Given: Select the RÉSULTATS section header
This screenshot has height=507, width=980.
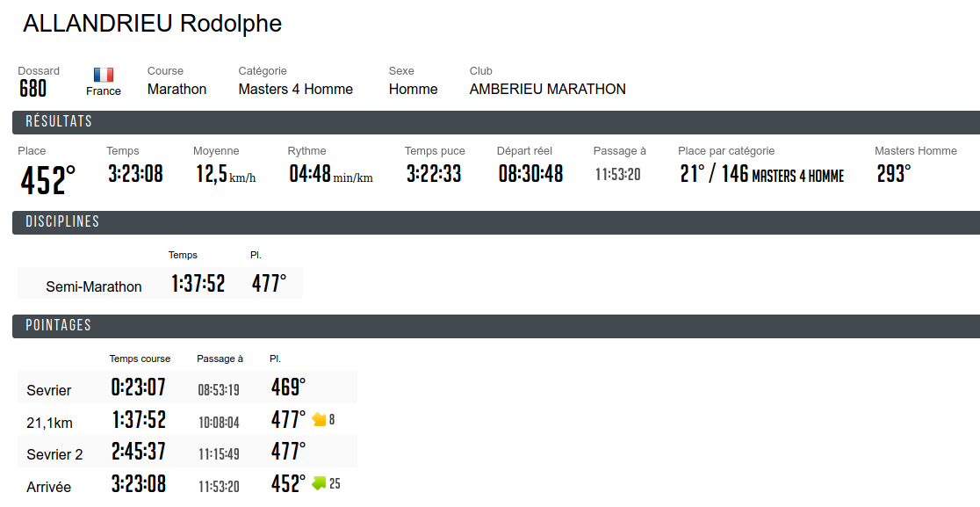Looking at the screenshot, I should 496,122.
